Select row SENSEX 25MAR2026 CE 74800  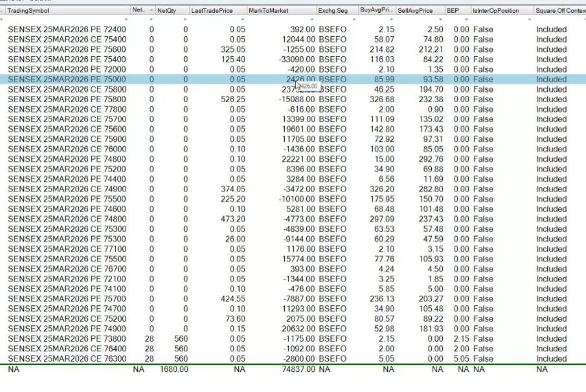[x=293, y=219]
